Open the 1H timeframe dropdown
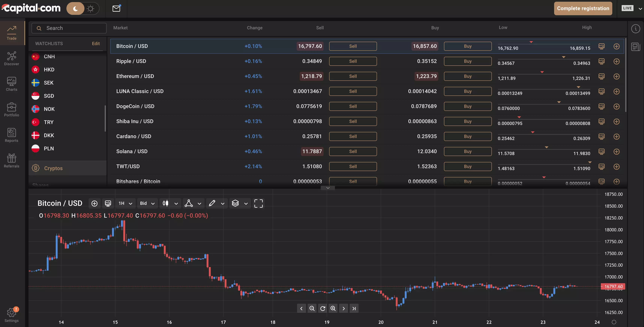The image size is (644, 327). point(126,203)
